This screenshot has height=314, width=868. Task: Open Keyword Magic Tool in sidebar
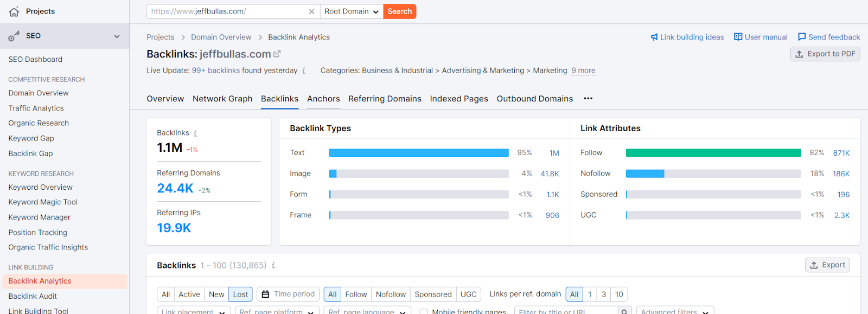[x=43, y=202]
